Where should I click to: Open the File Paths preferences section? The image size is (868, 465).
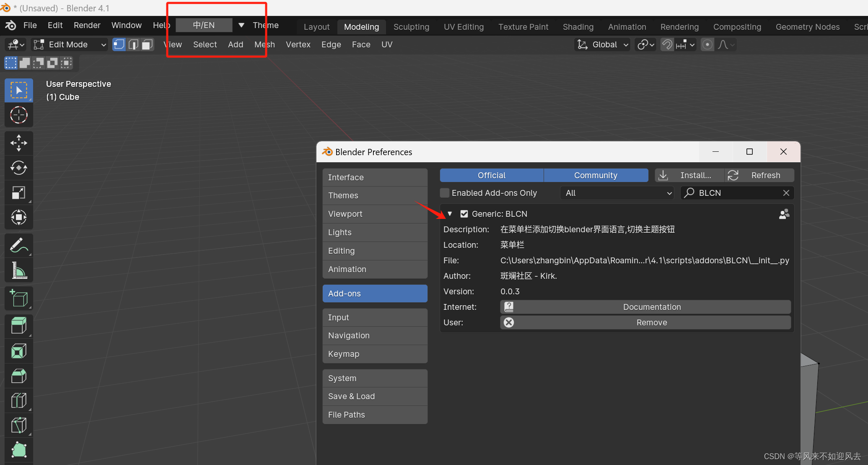coord(375,415)
